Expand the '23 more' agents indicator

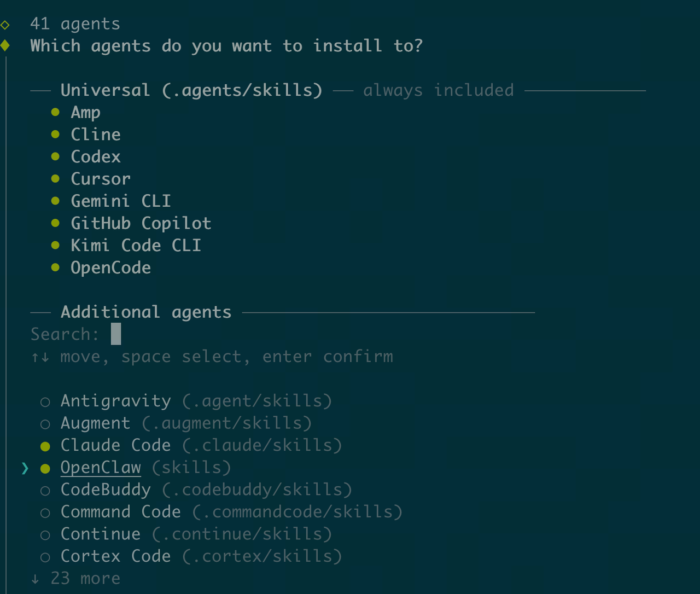click(x=77, y=579)
